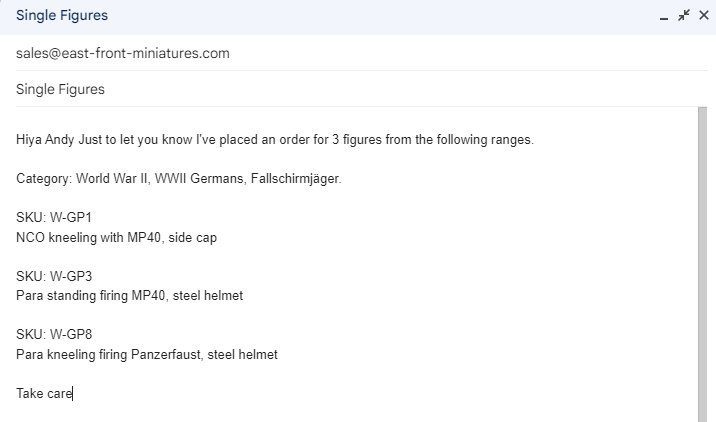Click the message body vertical scrollbar
The width and height of the screenshot is (716, 422).
click(703, 260)
